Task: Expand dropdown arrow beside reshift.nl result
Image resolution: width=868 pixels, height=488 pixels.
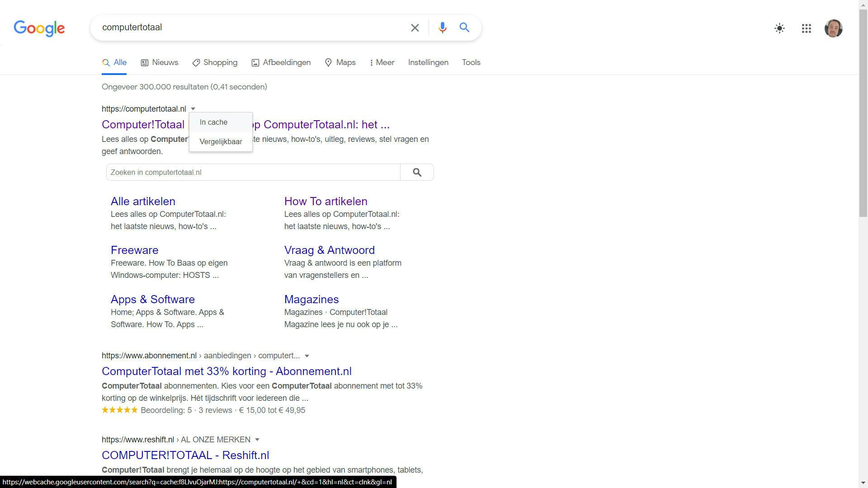Action: pyautogui.click(x=257, y=440)
